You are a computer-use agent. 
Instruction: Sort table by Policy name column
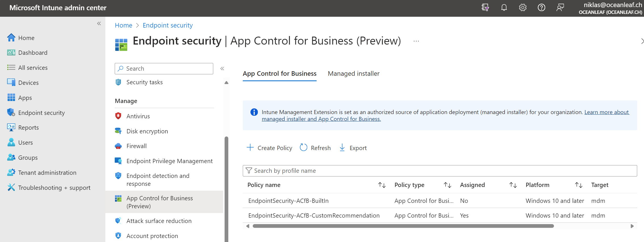click(x=382, y=185)
